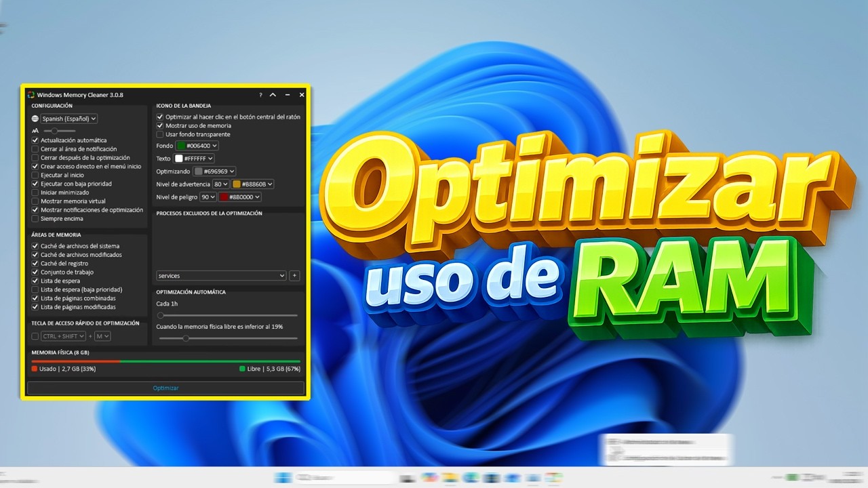This screenshot has height=488, width=868.
Task: Open the hotkey letter M dropdown
Action: (x=102, y=336)
